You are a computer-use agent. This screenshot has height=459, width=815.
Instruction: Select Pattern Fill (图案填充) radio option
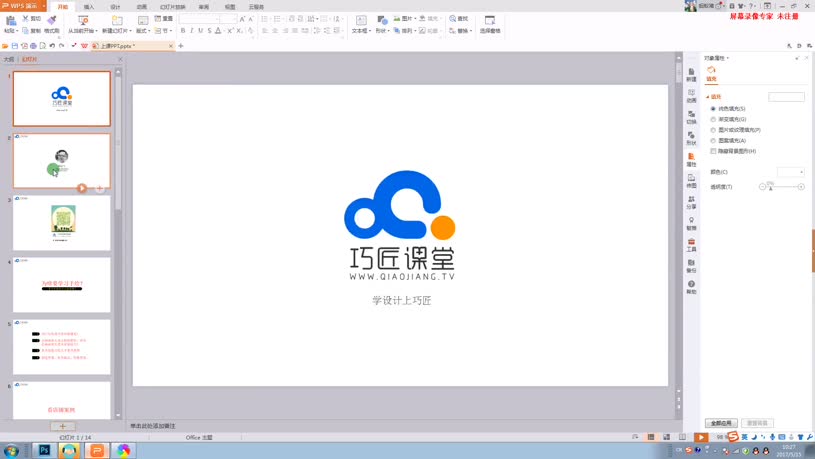pyautogui.click(x=713, y=141)
